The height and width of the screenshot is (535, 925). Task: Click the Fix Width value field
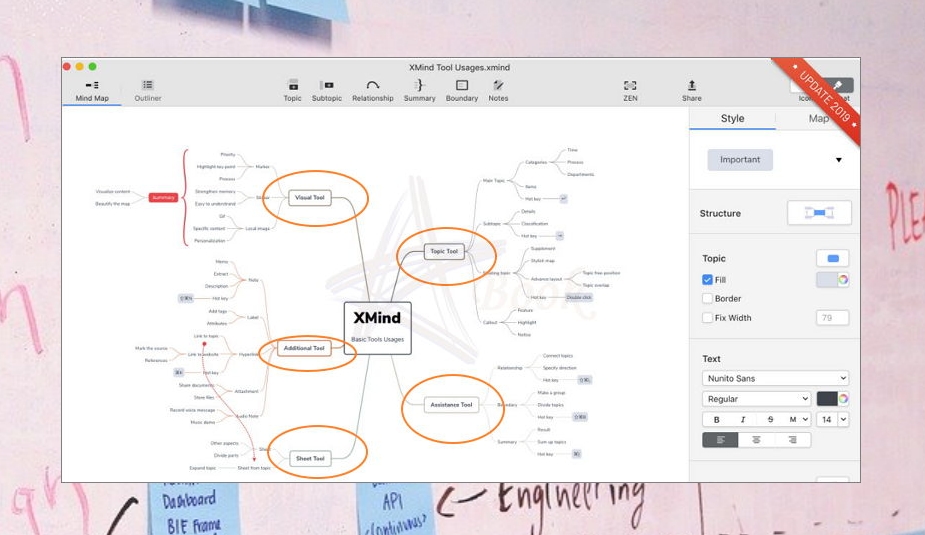[x=832, y=317]
